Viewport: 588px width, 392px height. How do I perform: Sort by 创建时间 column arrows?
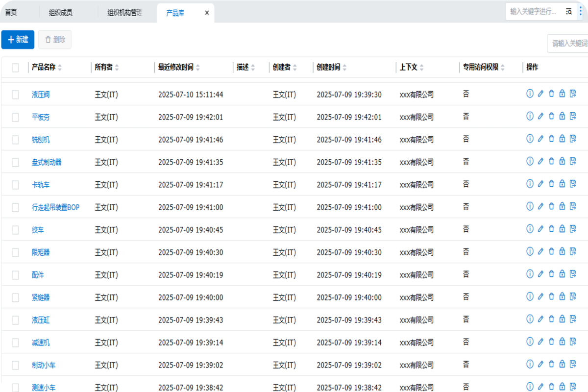[x=344, y=68]
